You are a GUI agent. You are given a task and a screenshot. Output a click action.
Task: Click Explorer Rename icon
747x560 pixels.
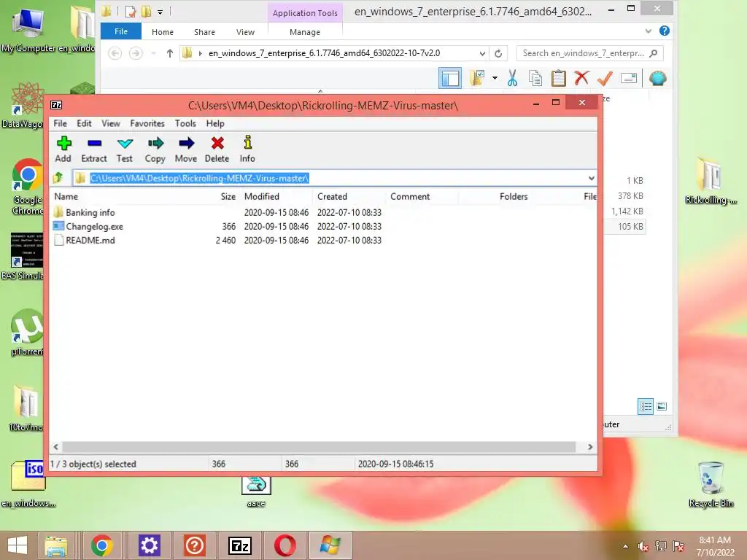(x=629, y=78)
